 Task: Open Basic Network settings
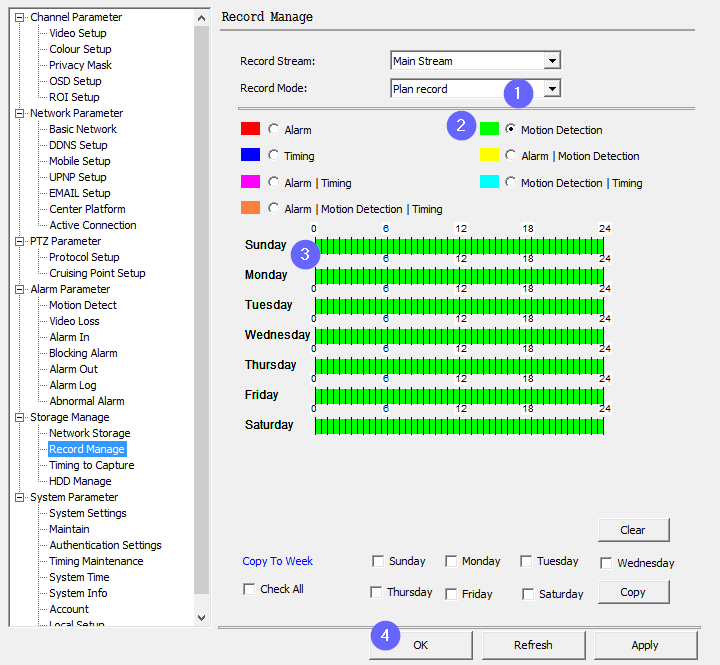[83, 129]
